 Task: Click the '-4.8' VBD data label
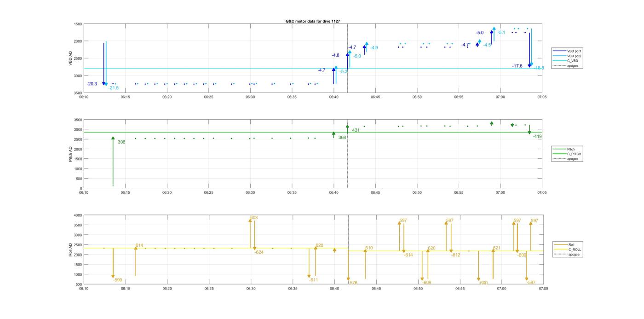point(335,55)
